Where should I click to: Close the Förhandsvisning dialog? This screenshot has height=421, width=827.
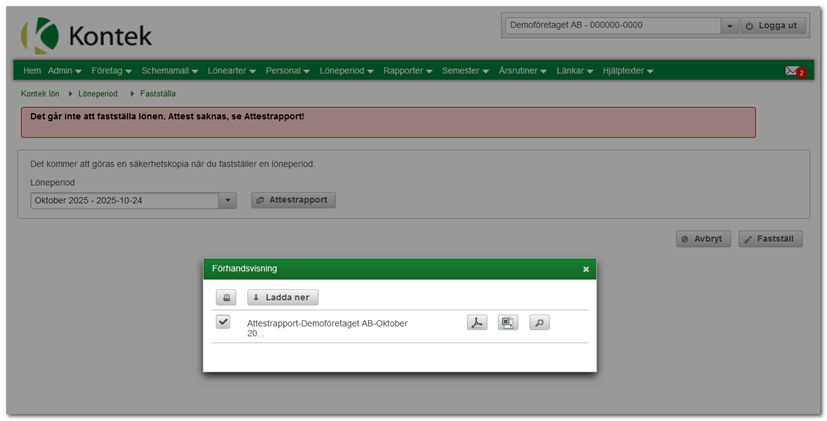586,269
